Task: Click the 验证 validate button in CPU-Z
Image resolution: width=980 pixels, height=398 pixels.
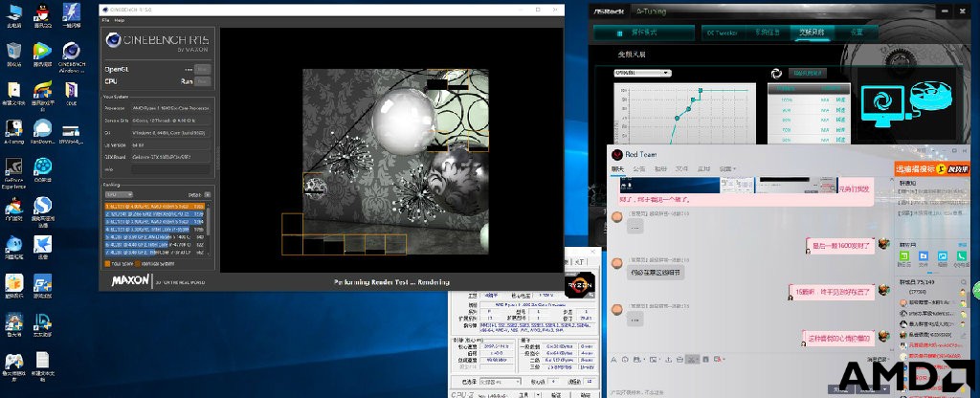Action: pos(556,395)
